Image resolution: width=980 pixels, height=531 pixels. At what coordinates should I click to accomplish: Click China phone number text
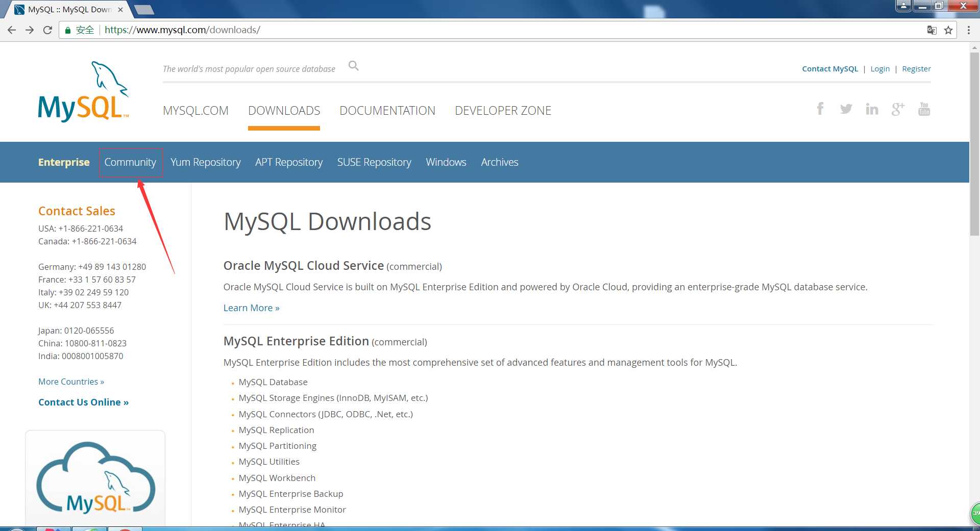82,343
